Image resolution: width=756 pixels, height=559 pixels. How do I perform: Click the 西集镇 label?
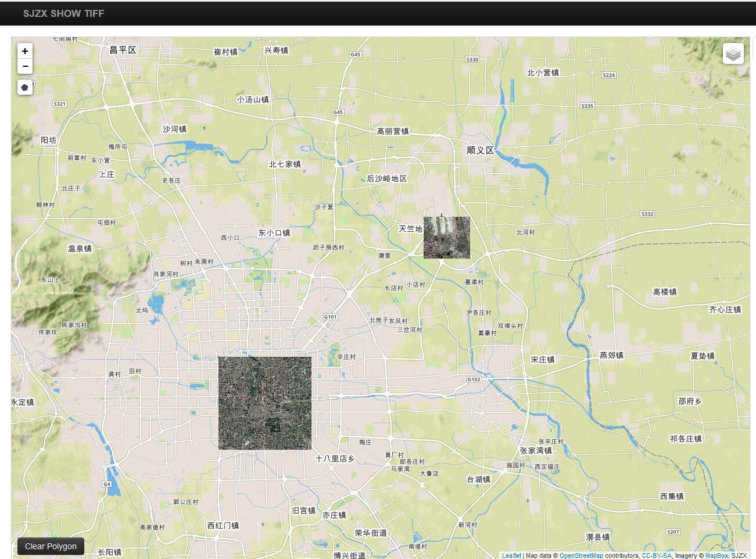pos(672,496)
